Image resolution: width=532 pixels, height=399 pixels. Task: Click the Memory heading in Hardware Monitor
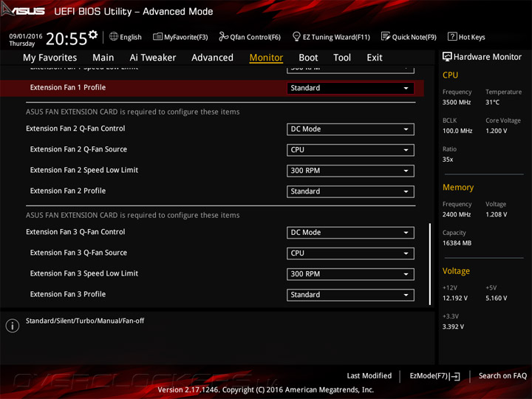(458, 187)
